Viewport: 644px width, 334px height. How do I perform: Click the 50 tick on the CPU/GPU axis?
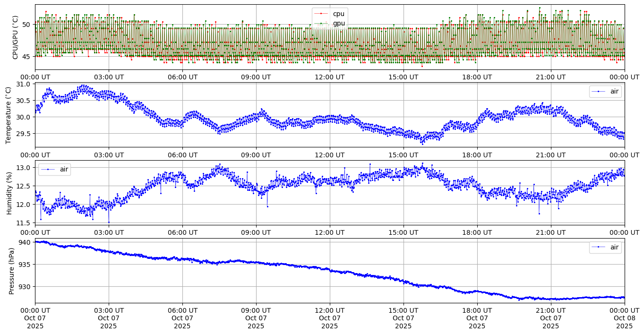(x=26, y=25)
